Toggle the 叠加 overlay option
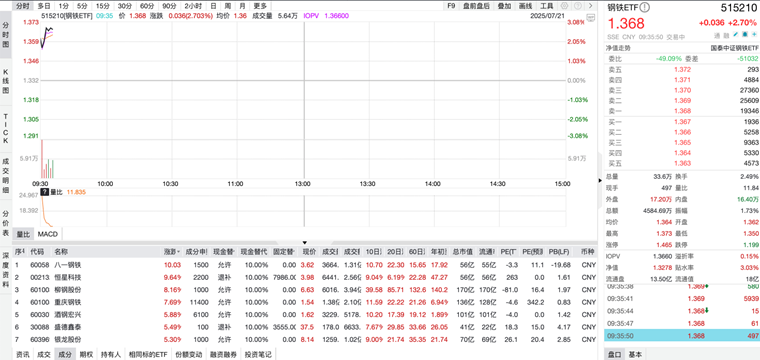The image size is (760, 360). (504, 6)
